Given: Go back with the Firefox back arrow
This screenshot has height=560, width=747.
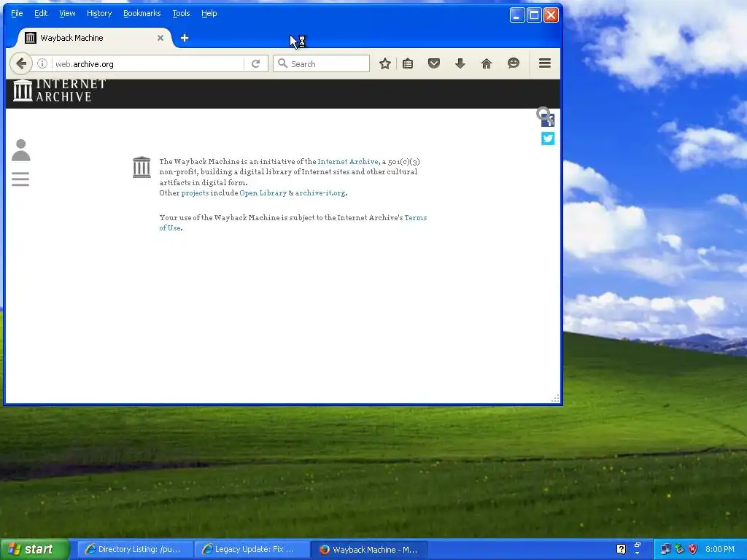Looking at the screenshot, I should pyautogui.click(x=21, y=64).
